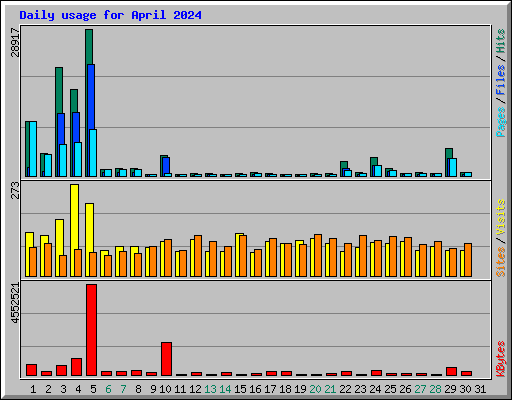Click day label 5 on the x-axis
The width and height of the screenshot is (512, 400).
[93, 389]
